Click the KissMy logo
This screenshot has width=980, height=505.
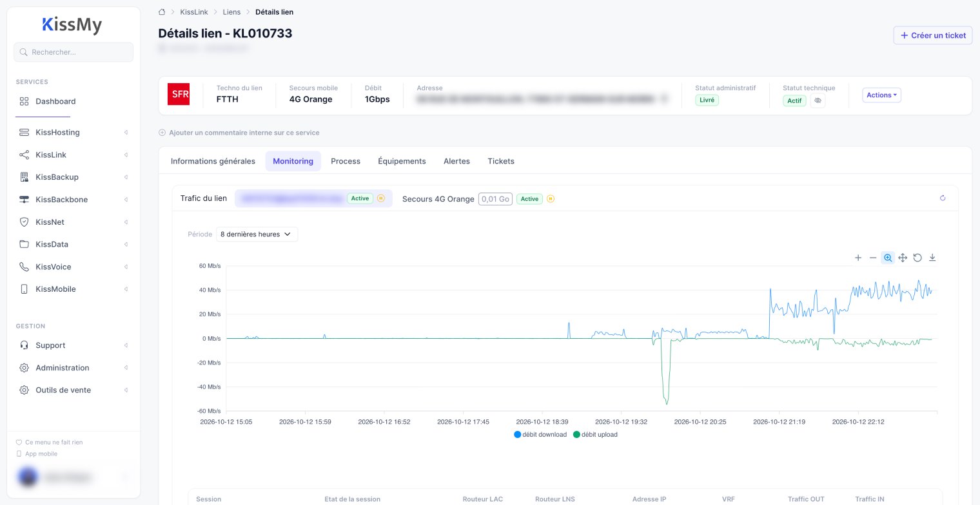click(72, 25)
